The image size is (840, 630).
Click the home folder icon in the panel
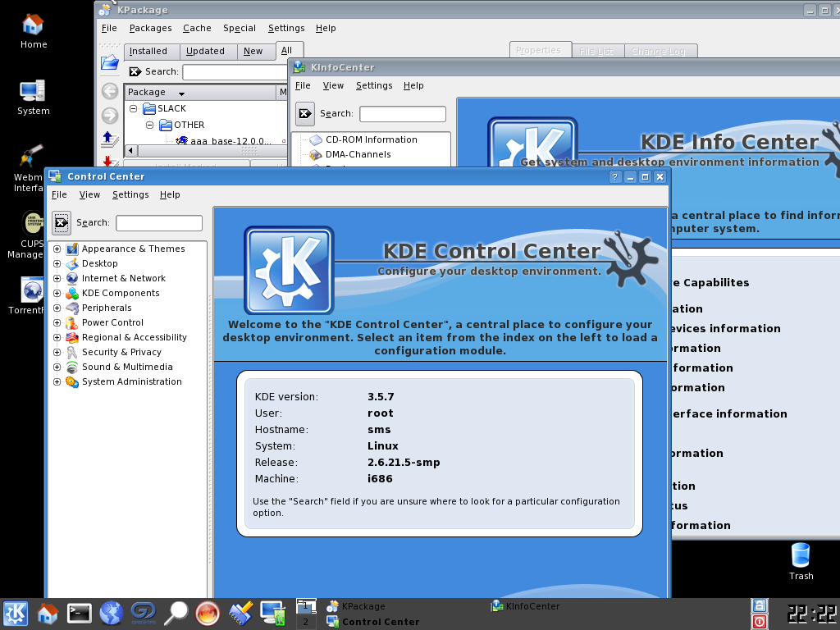48,614
